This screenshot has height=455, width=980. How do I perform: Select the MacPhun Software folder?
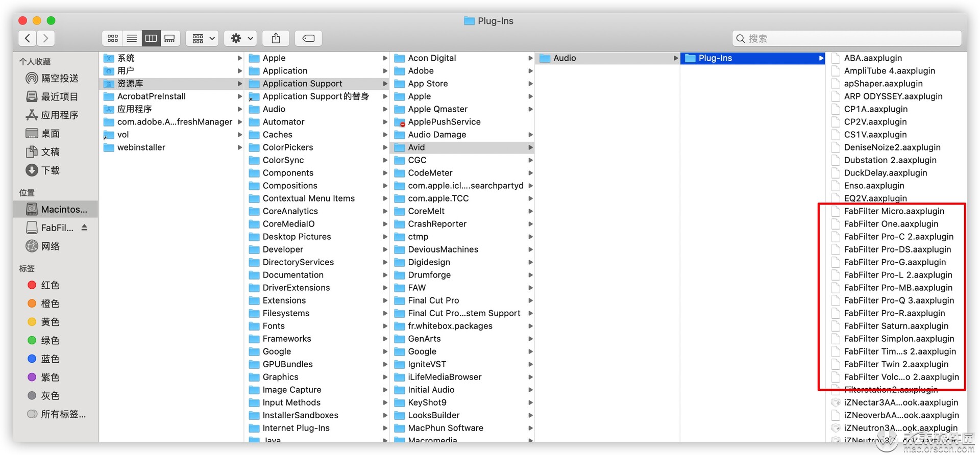[463, 428]
